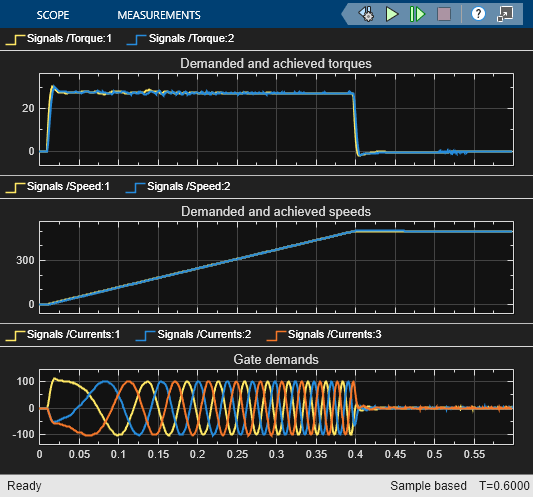Click the Demanded and achieved speeds plot title
The width and height of the screenshot is (533, 497).
[276, 211]
